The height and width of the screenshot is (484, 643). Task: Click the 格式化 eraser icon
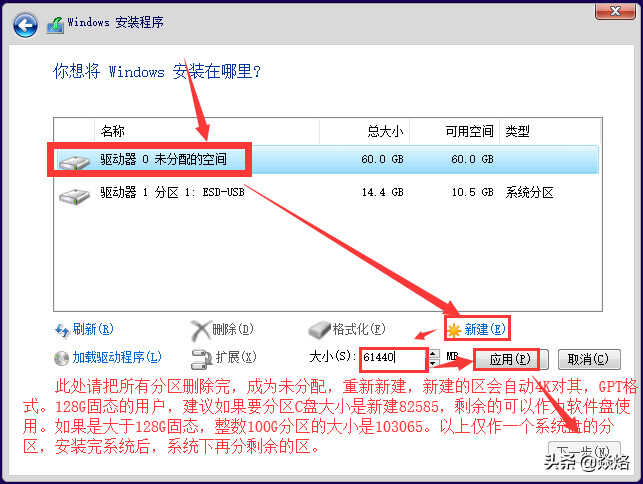[319, 329]
